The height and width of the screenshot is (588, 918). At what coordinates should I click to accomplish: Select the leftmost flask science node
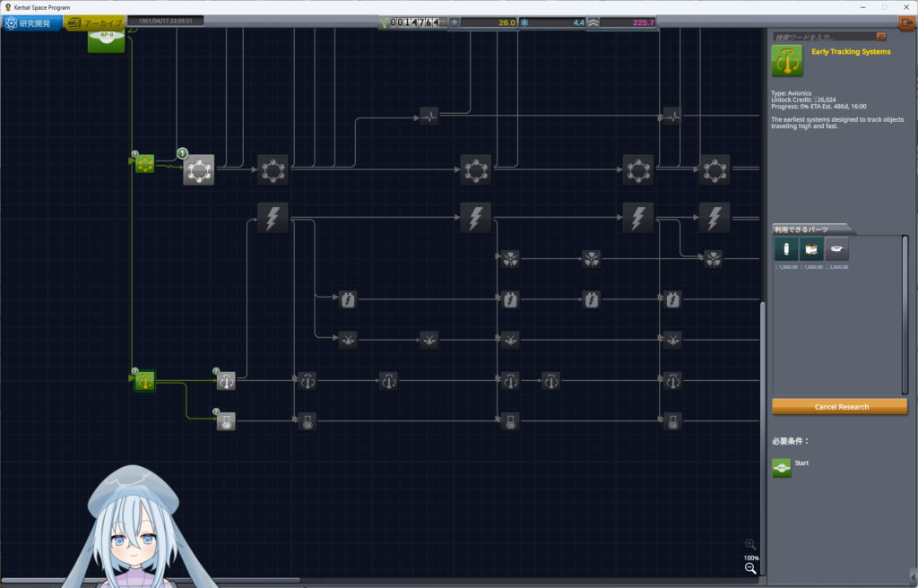[x=226, y=421]
